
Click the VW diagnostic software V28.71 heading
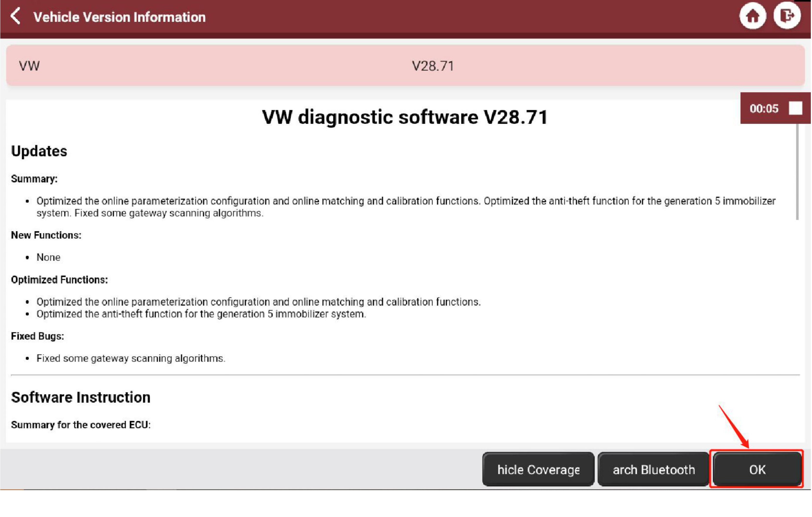(405, 117)
